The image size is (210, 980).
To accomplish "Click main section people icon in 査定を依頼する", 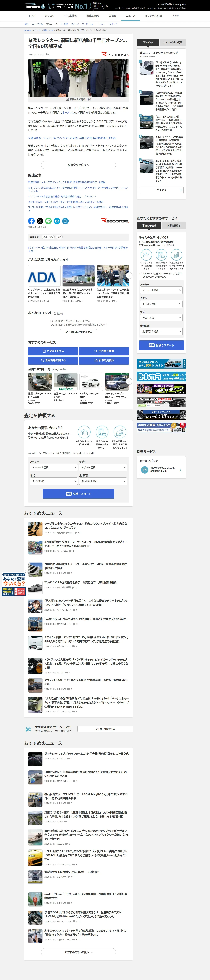I will (84, 432).
